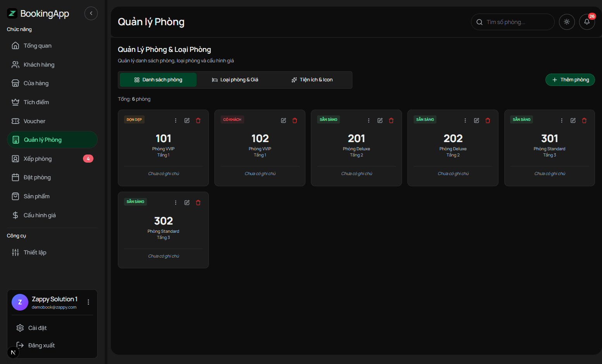Click the edit icon on room 101
602x364 pixels.
point(187,120)
